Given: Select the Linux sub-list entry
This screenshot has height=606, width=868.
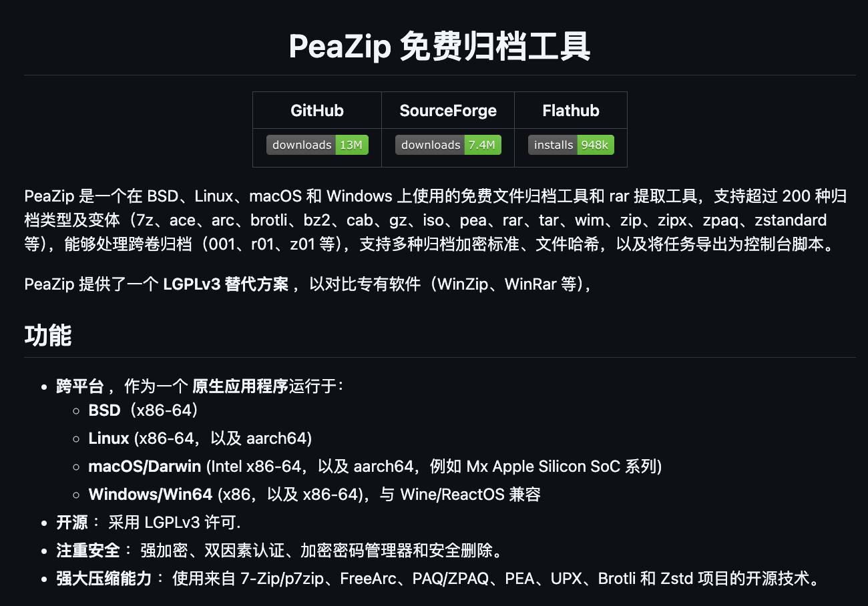Looking at the screenshot, I should click(x=109, y=438).
